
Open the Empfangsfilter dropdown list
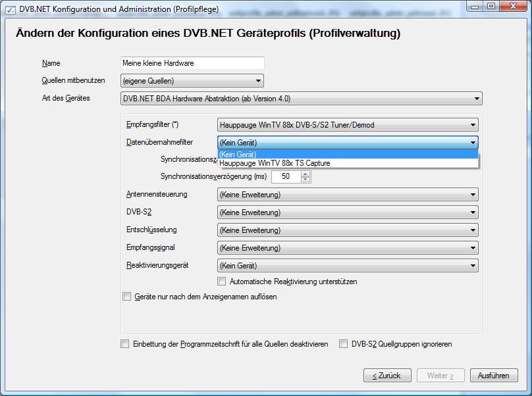tap(347, 124)
